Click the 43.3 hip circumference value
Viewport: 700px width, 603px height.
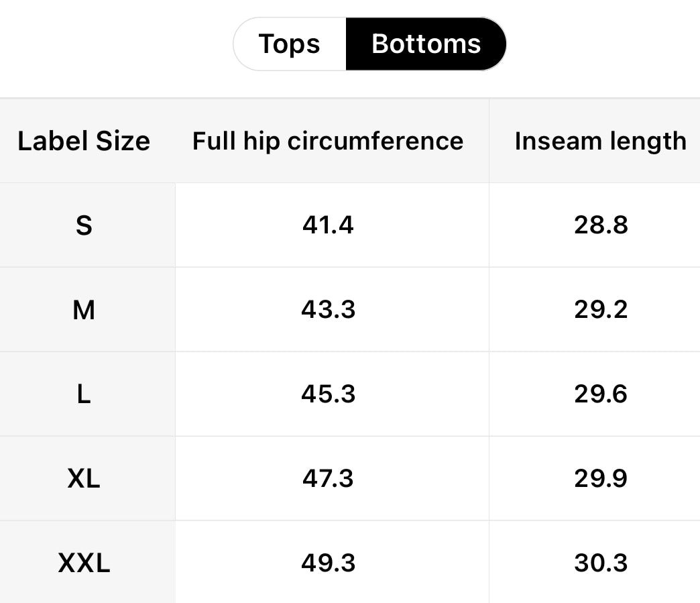pos(328,310)
